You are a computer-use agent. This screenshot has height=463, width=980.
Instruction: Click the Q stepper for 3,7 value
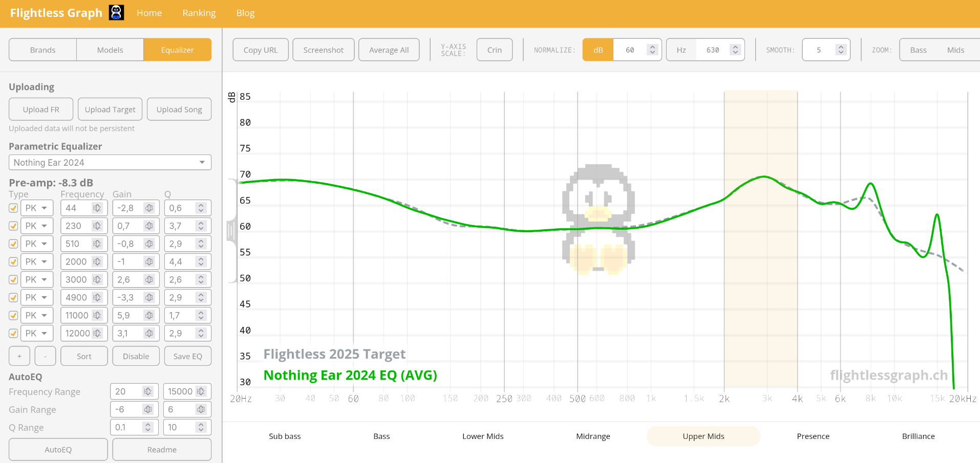[201, 226]
